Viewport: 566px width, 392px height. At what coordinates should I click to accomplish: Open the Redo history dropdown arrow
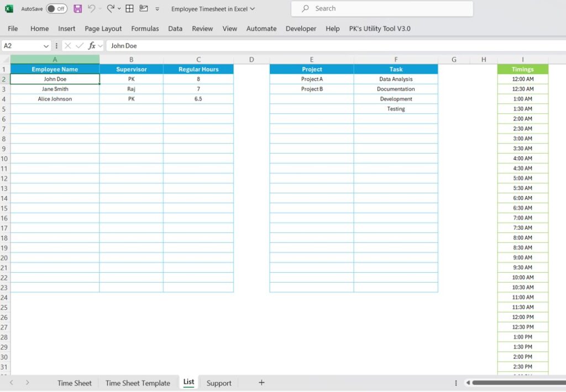pos(119,9)
